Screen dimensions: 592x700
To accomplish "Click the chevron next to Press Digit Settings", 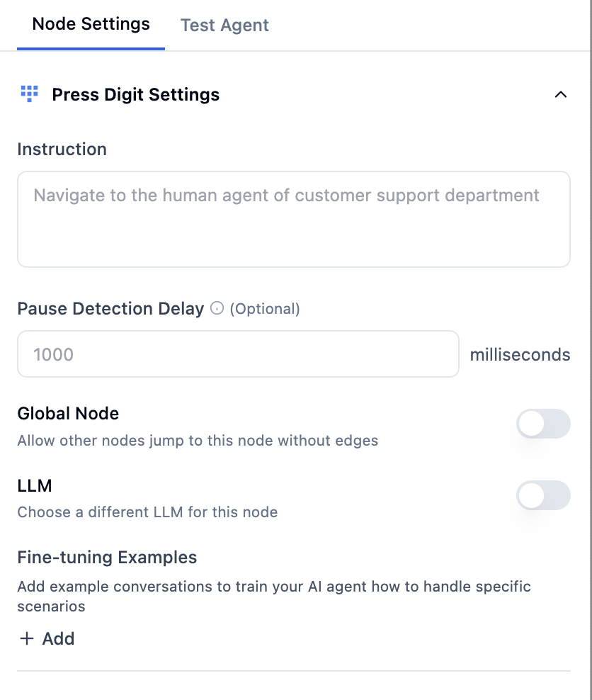I will coord(561,94).
